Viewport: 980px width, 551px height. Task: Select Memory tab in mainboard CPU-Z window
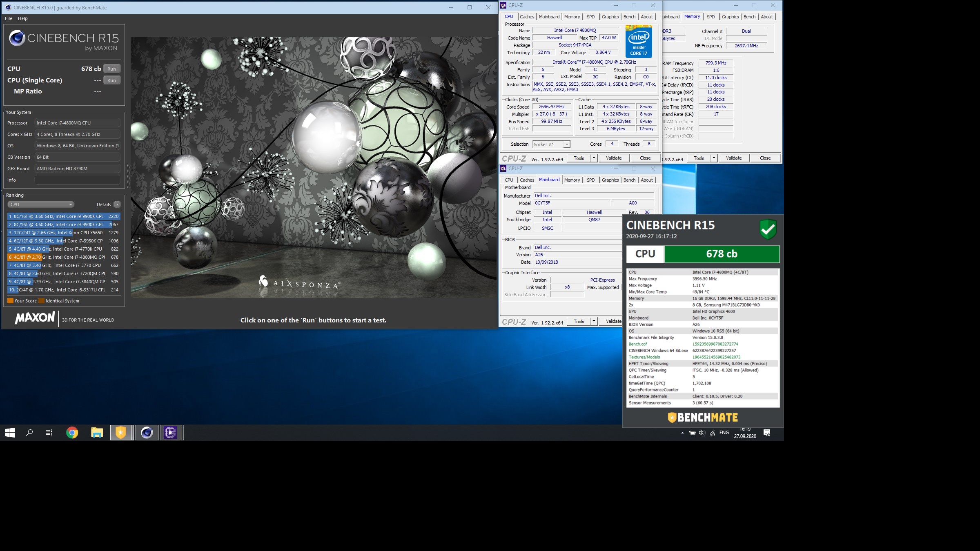pos(572,180)
